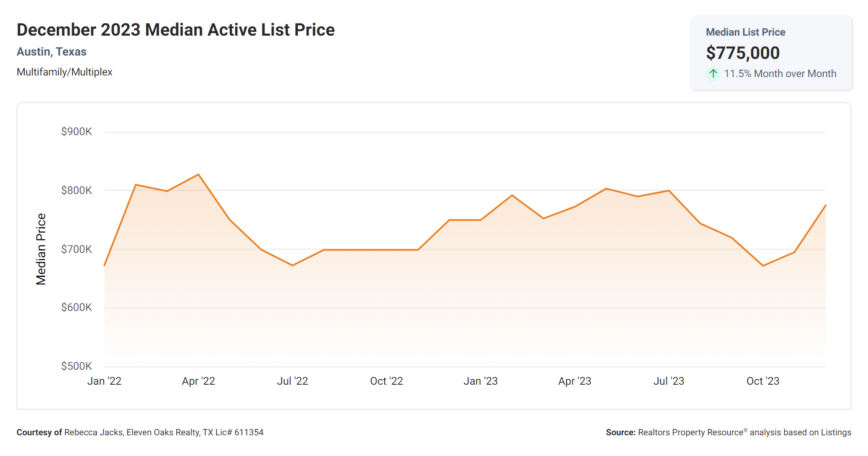This screenshot has width=868, height=456.
Task: Select the Jul '23 x-axis label
Action: (668, 381)
